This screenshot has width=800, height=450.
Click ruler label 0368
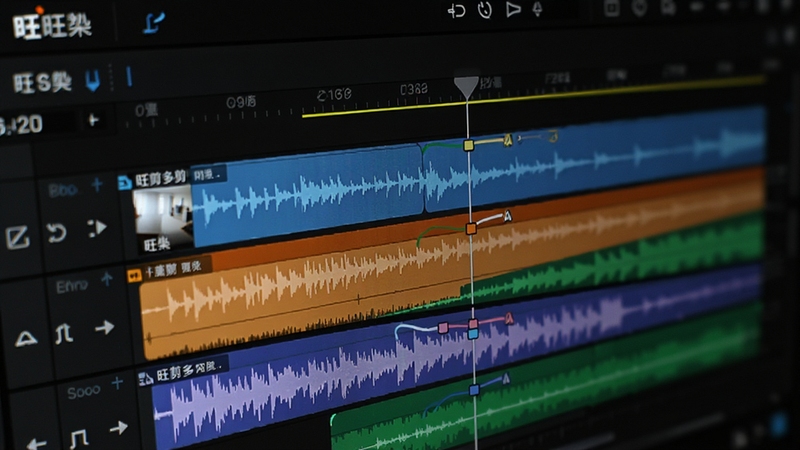(x=413, y=89)
